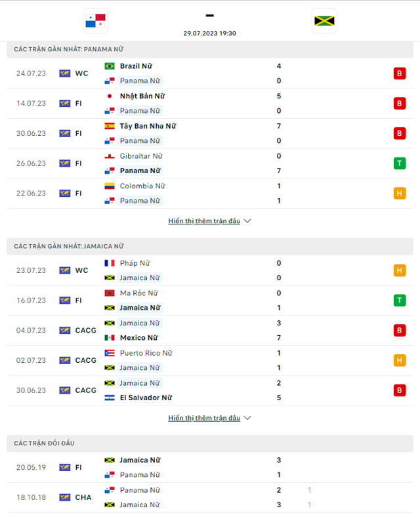Click the Mexico flag beside Mexico Nữ
Viewport: 420px width, 517px height.
[x=110, y=338]
